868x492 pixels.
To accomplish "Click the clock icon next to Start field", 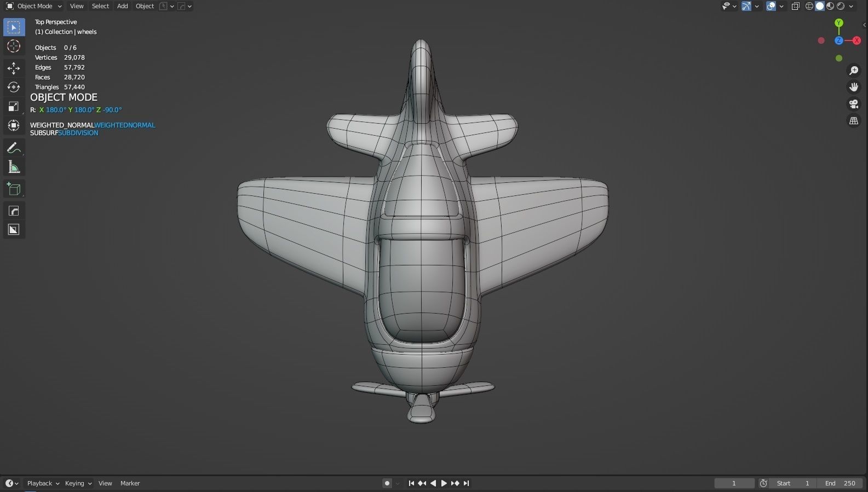I will pos(763,483).
